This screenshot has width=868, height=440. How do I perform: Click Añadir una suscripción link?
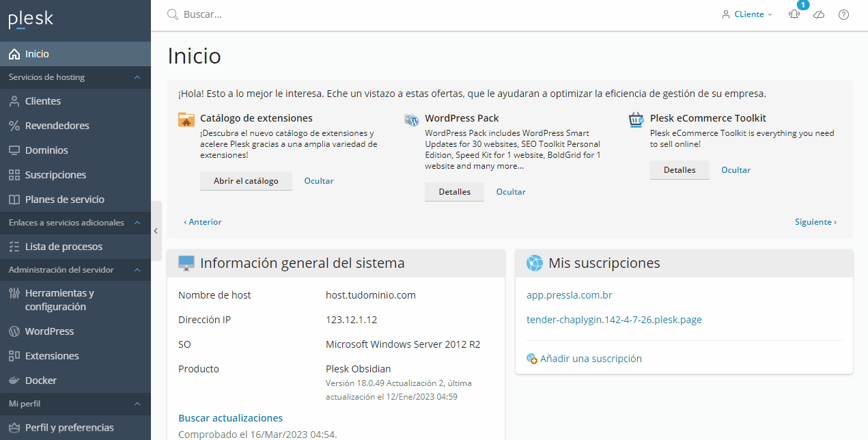click(x=591, y=359)
